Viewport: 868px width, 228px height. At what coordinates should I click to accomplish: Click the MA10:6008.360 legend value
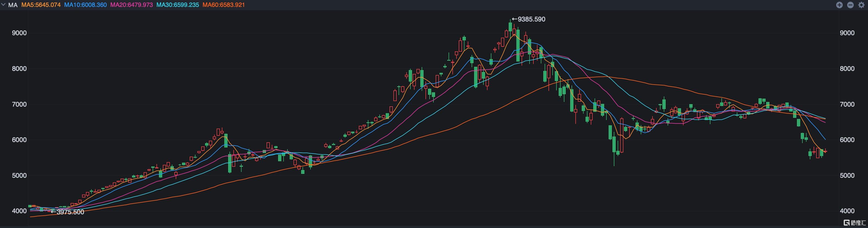click(86, 5)
